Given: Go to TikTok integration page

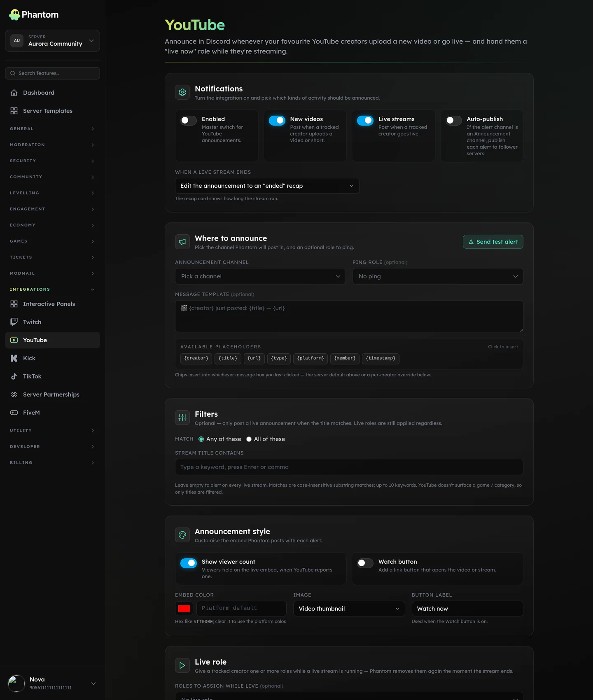Looking at the screenshot, I should (x=52, y=376).
